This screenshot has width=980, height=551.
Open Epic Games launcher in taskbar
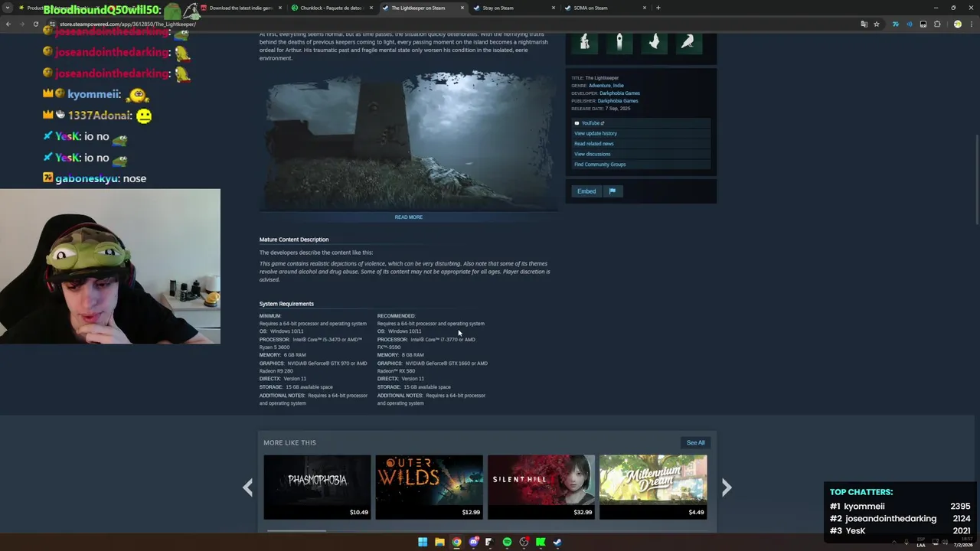(488, 542)
